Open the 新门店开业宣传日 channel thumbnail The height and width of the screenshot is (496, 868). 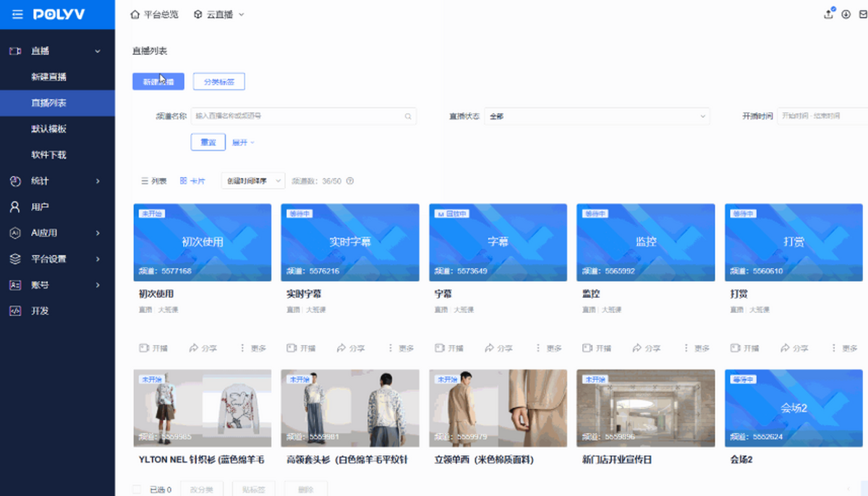[645, 408]
